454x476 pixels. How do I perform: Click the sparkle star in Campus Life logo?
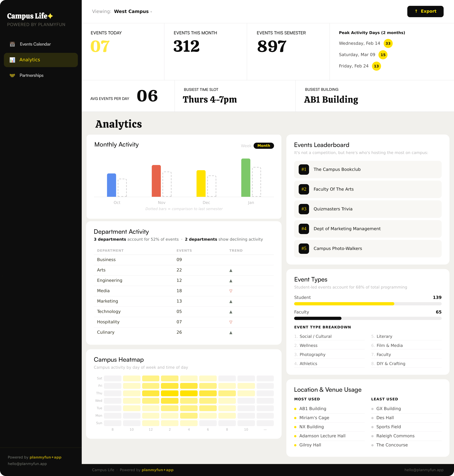point(50,16)
